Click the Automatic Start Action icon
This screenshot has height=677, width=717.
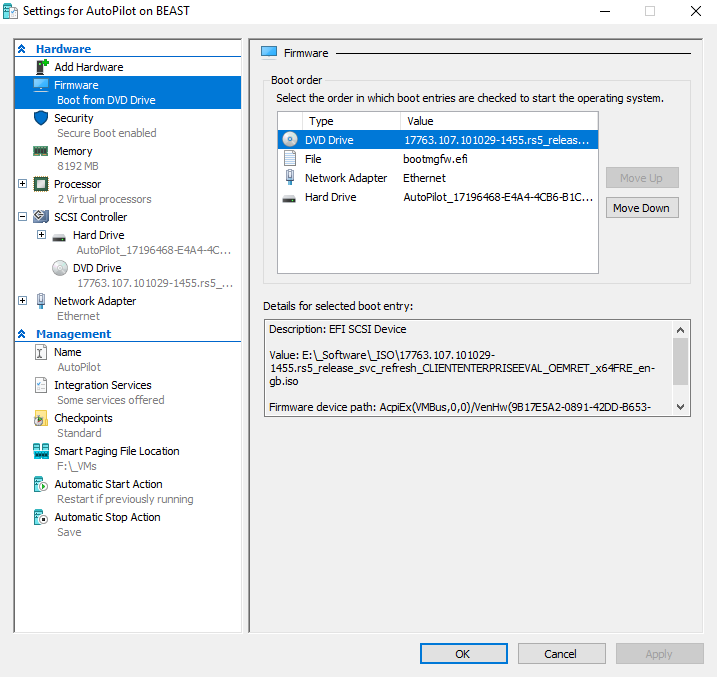tap(41, 484)
